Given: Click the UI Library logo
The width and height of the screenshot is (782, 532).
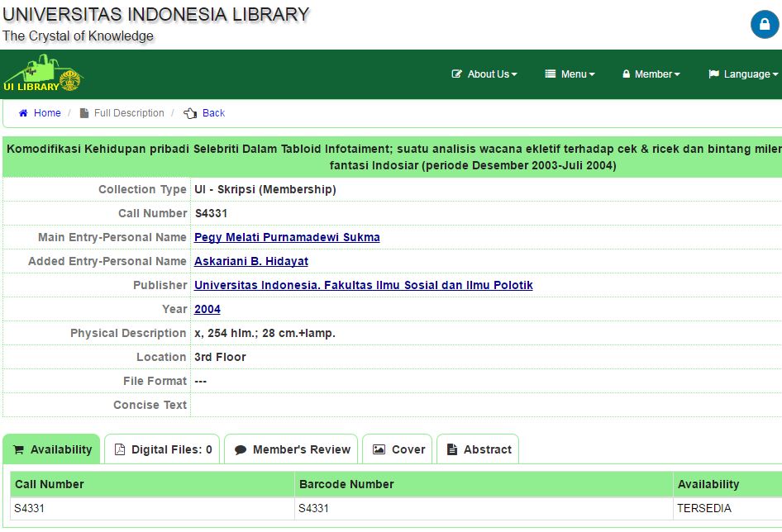Looking at the screenshot, I should coord(43,74).
